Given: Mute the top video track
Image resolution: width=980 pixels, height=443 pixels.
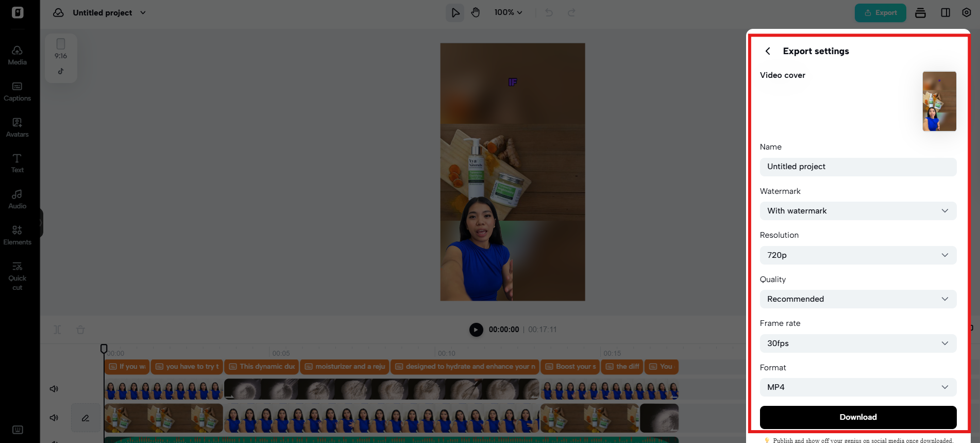Looking at the screenshot, I should [x=54, y=389].
